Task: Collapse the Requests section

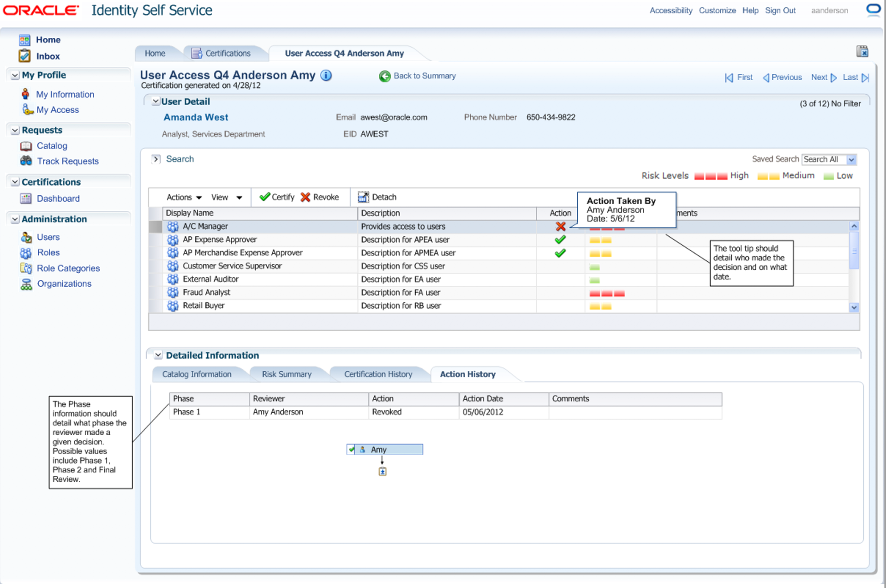Action: click(15, 131)
